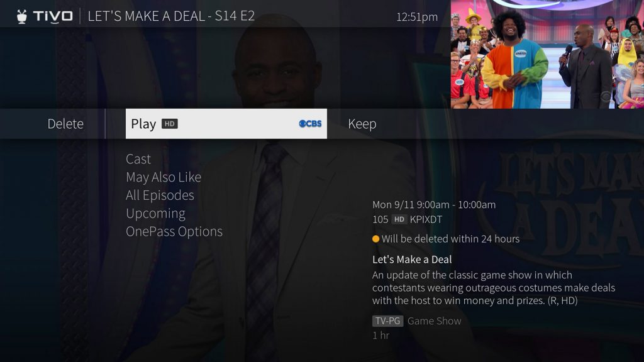
Task: Click the live video preview thumbnail
Action: coord(547,54)
